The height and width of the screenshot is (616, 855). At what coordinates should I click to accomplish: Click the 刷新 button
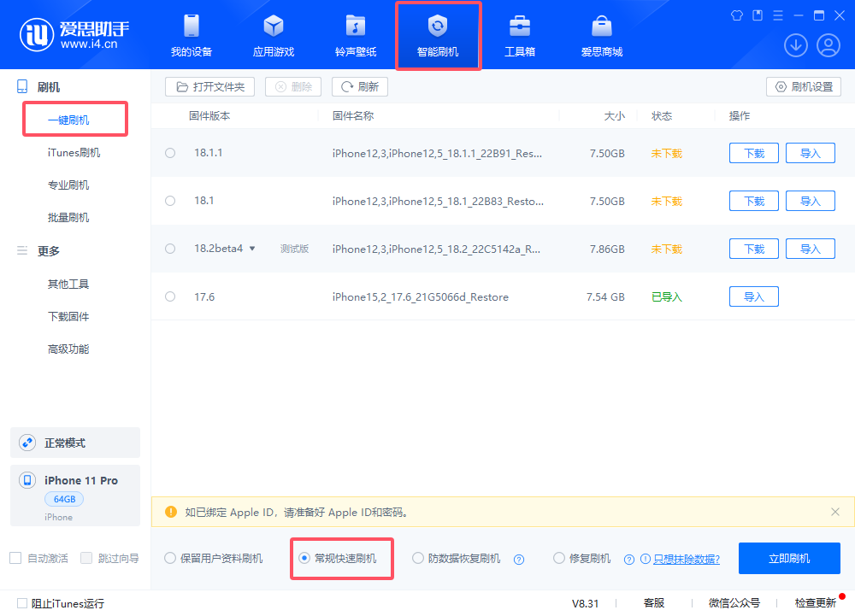click(360, 86)
